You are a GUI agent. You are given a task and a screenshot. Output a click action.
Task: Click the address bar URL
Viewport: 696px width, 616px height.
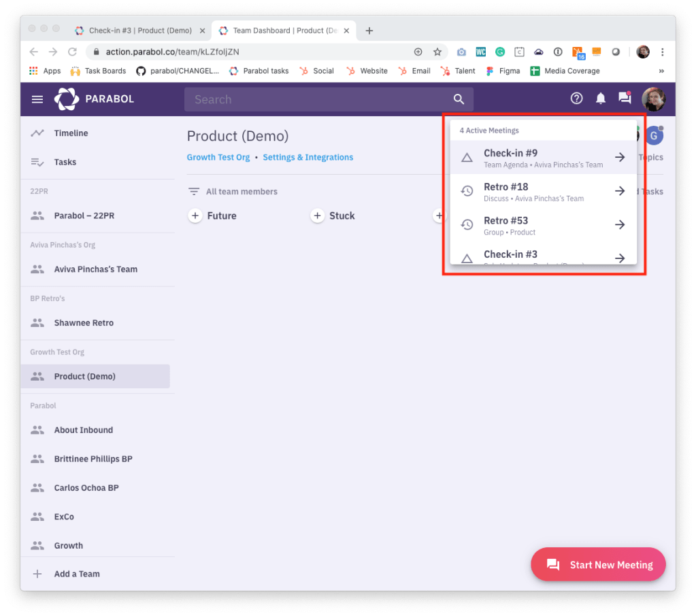(172, 52)
